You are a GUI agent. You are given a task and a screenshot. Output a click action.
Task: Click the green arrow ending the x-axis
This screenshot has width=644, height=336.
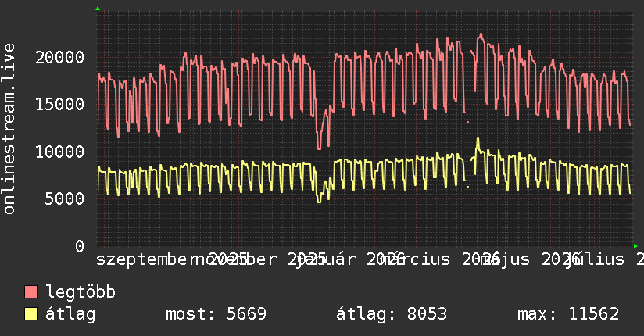click(x=635, y=246)
